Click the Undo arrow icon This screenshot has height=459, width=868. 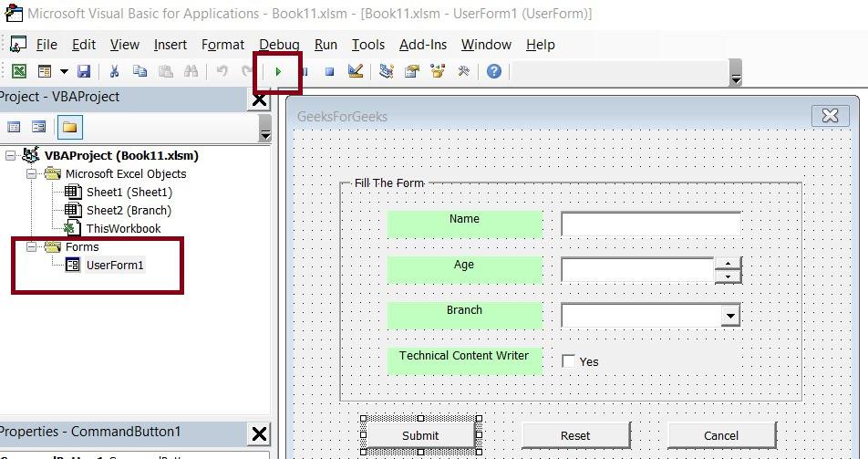click(x=222, y=71)
